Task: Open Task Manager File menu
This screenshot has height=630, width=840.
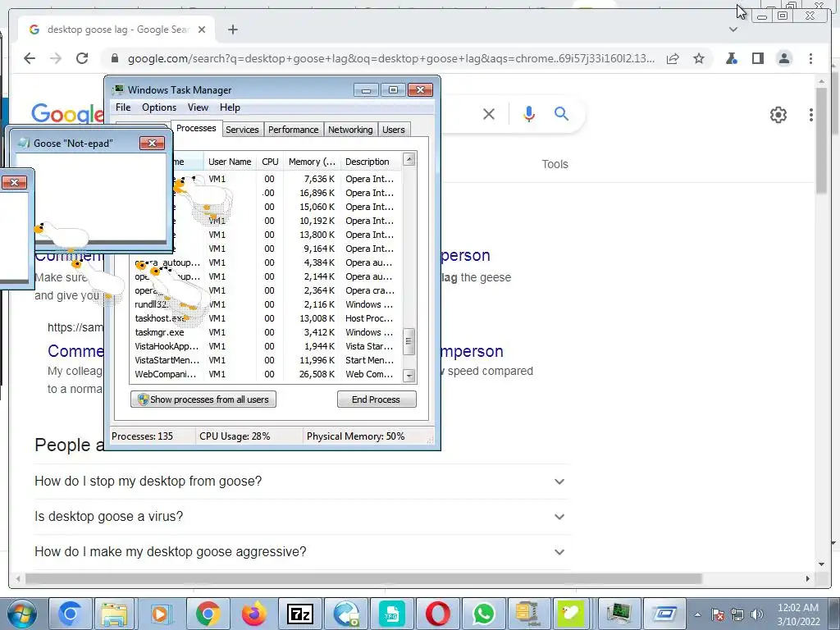Action: pos(123,107)
